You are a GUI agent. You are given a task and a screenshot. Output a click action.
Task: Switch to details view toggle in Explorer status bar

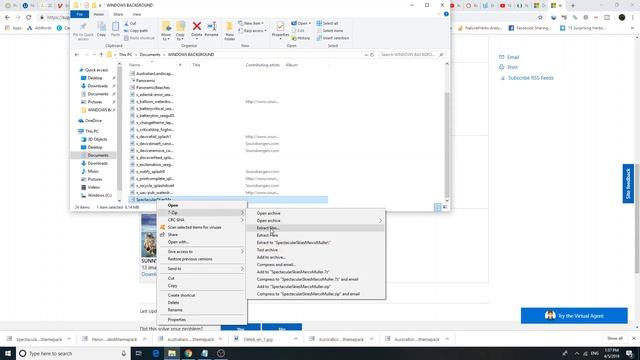(x=438, y=207)
